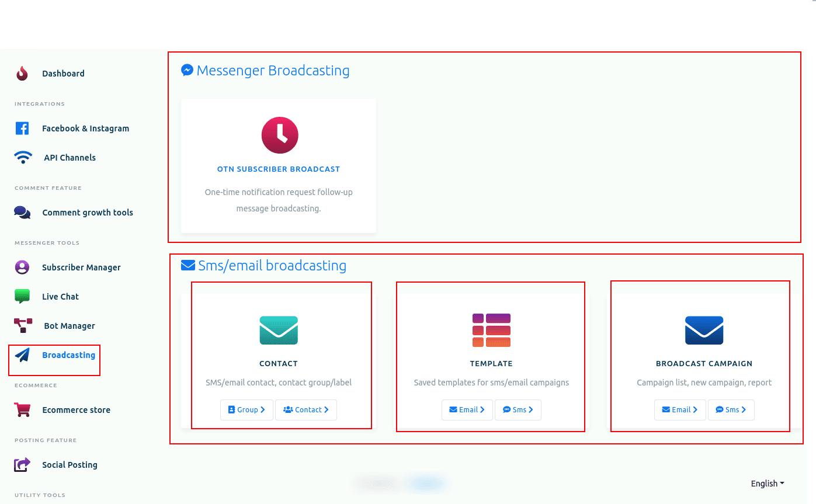
Task: Open OTN Subscriber Broadcast link
Action: point(278,169)
